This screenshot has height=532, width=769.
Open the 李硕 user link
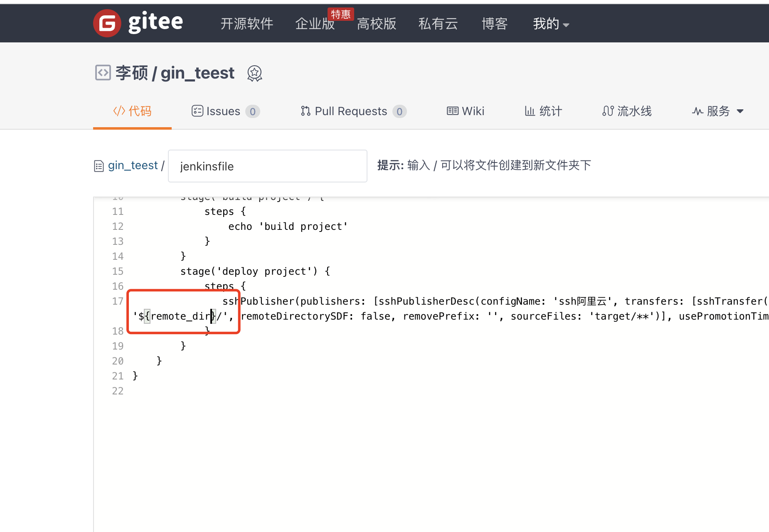click(132, 73)
